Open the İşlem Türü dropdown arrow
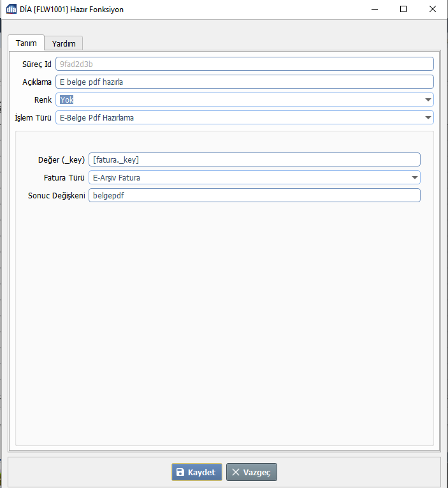The image size is (448, 488). pyautogui.click(x=428, y=117)
